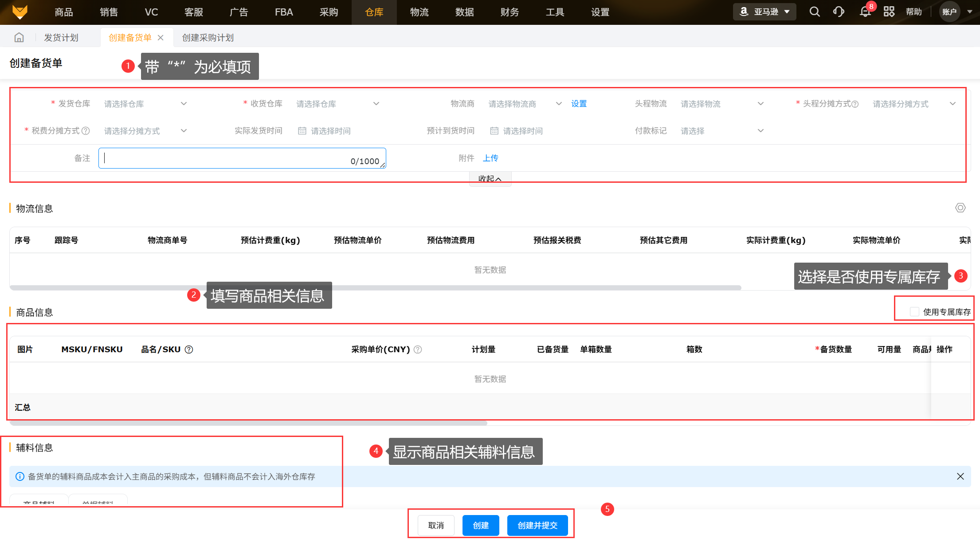This screenshot has height=539, width=980.
Task: Click the home icon in tab bar
Action: coord(19,38)
